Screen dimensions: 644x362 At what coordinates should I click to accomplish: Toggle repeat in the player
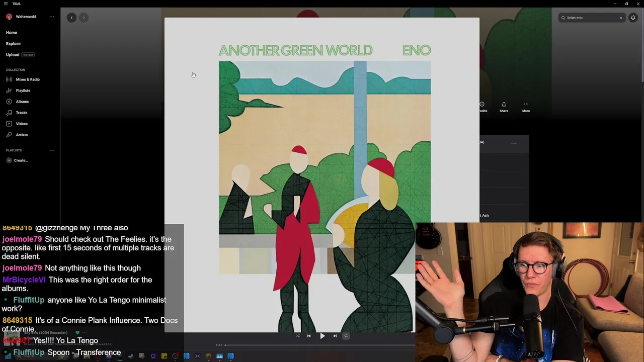[346, 336]
